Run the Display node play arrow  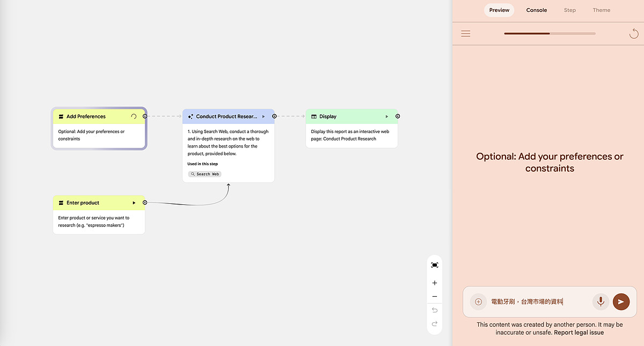[x=387, y=116]
